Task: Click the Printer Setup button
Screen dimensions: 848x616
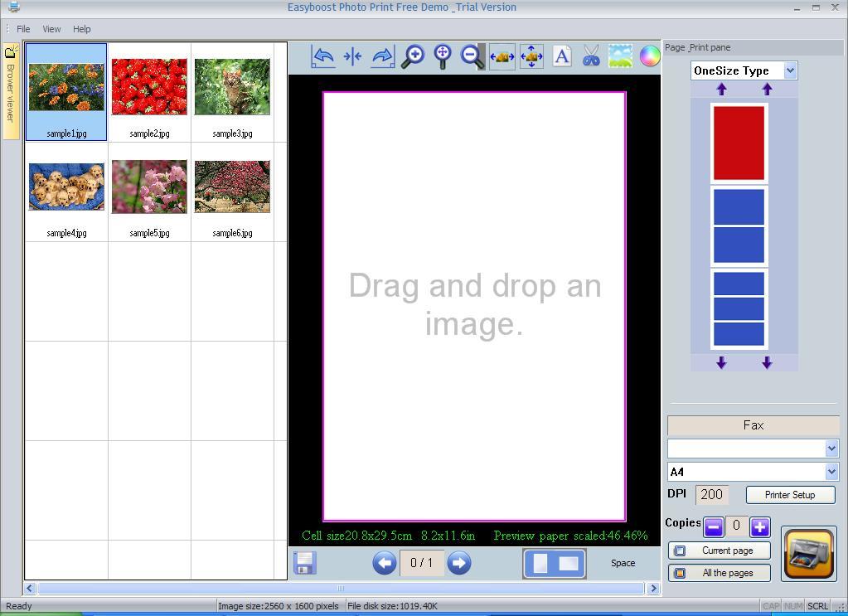Action: [789, 495]
